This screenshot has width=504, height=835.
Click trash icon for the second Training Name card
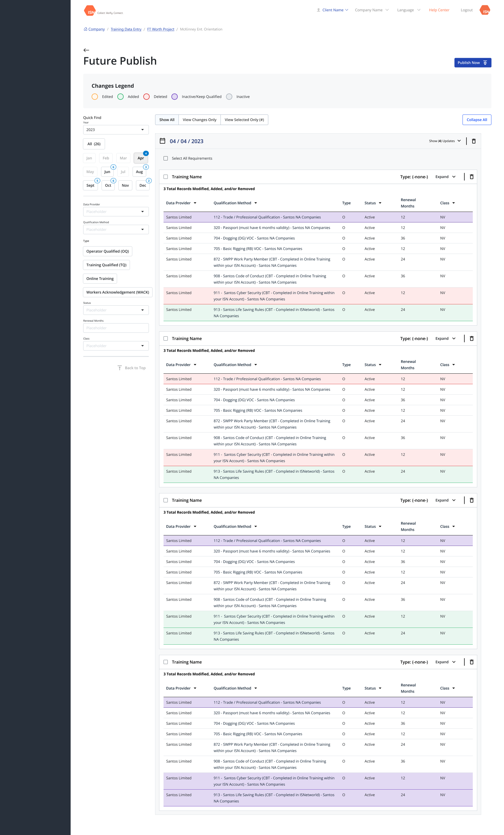tap(471, 338)
